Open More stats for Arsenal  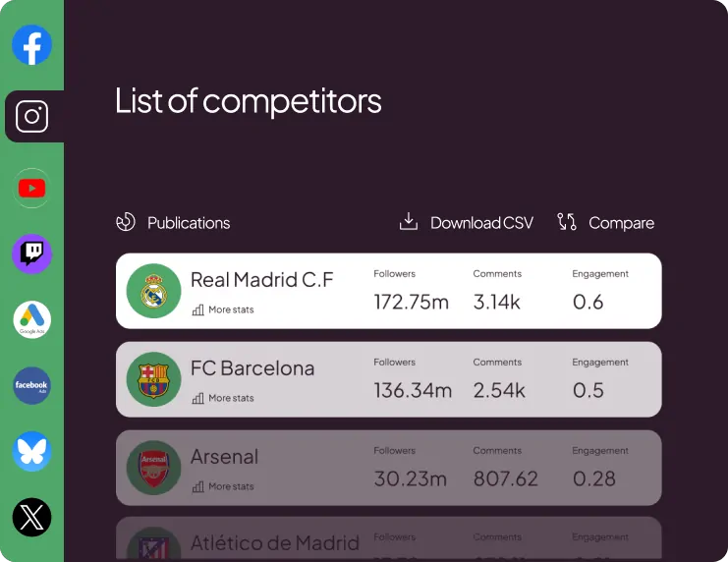tap(223, 486)
